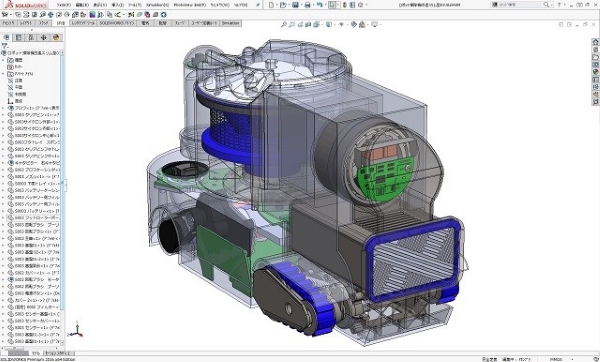Click the Undo arrow icon
Screen dimensions: 600x362
[x=320, y=5]
